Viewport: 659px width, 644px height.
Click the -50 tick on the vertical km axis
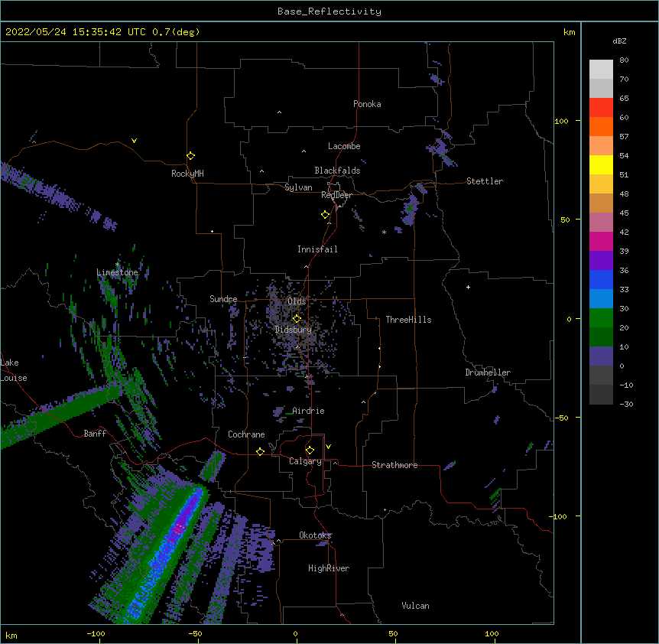coord(561,418)
